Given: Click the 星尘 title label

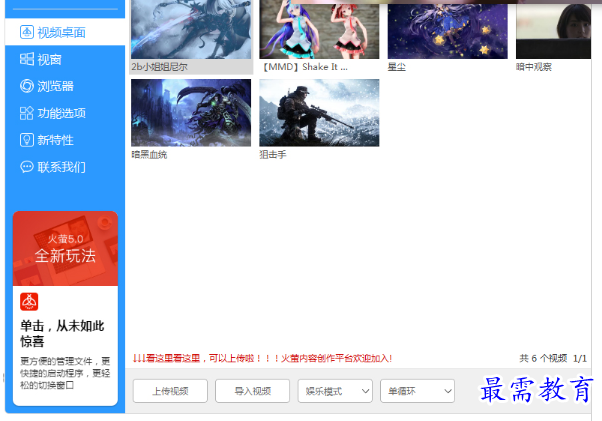Looking at the screenshot, I should coord(397,67).
